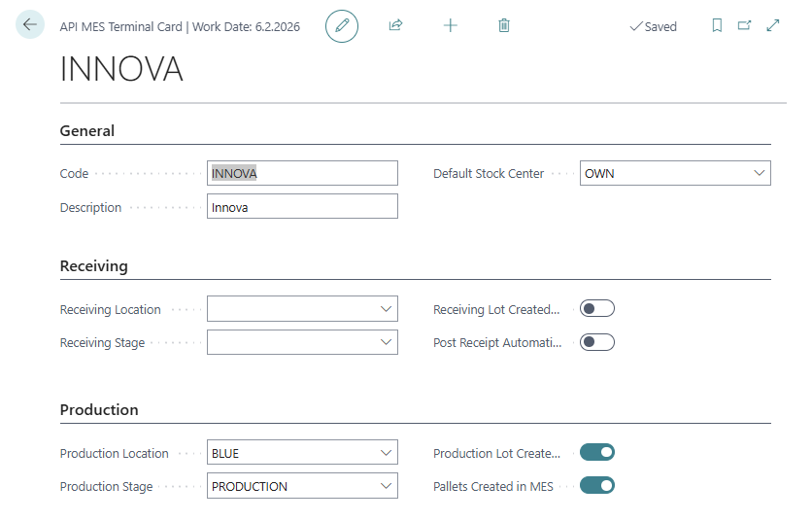Click the plus icon to create new
The width and height of the screenshot is (812, 521).
click(x=450, y=26)
